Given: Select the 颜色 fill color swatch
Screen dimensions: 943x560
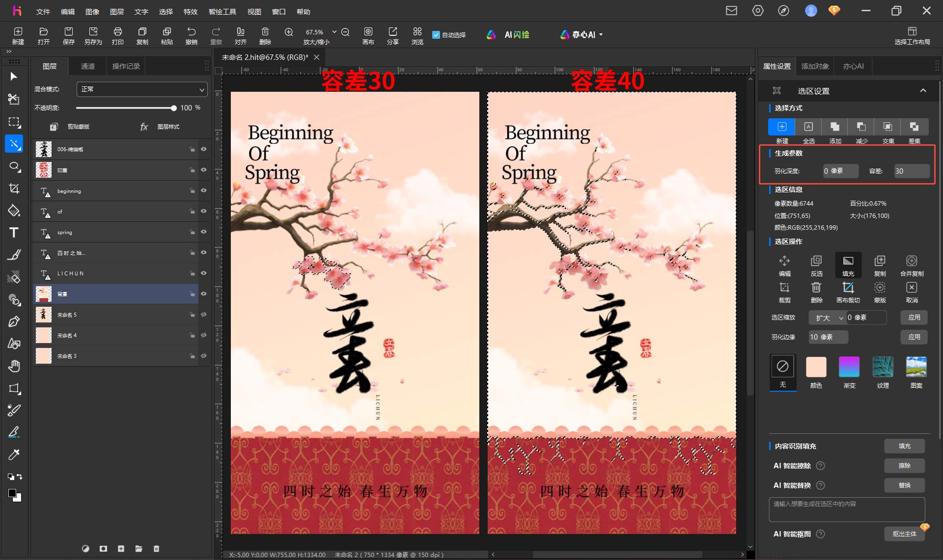Looking at the screenshot, I should pyautogui.click(x=816, y=367).
